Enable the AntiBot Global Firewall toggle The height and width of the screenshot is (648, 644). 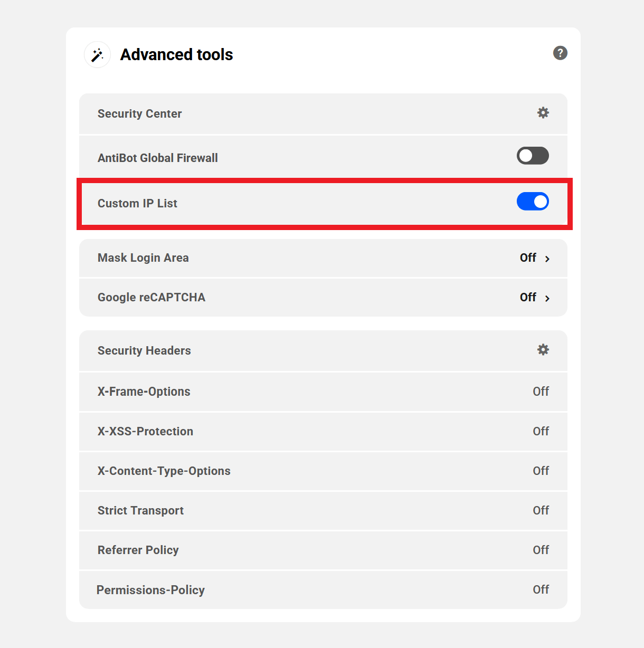pos(533,156)
